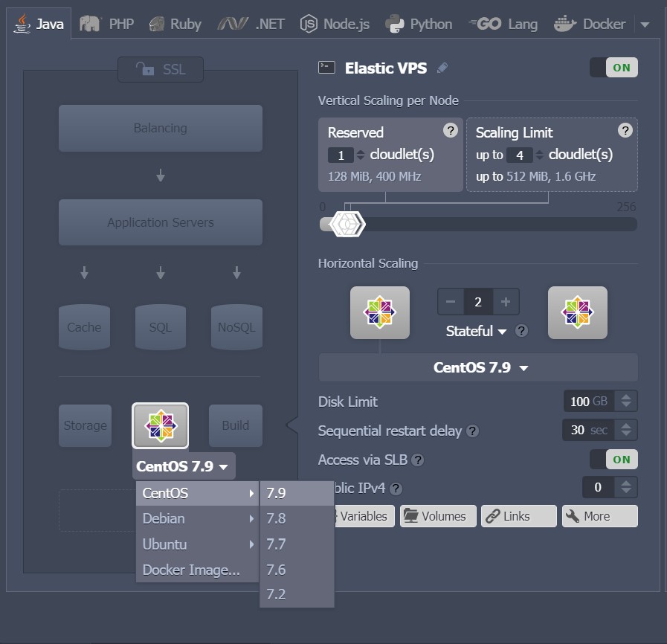Open help icon next to Stateful
The width and height of the screenshot is (667, 644).
[x=521, y=330]
